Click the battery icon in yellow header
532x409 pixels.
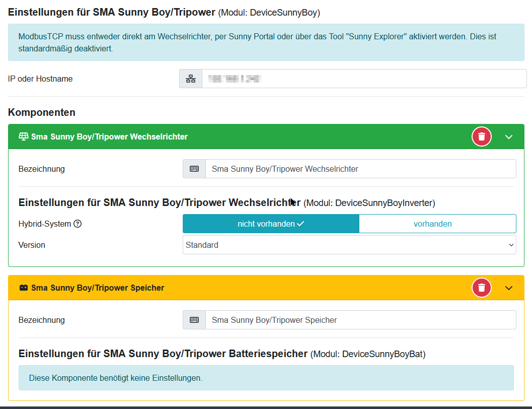click(x=24, y=288)
